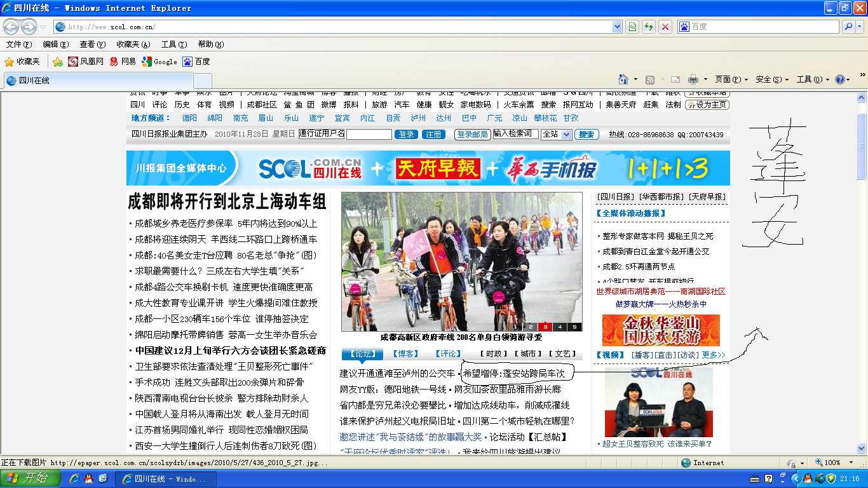Stop loading with the red X icon
This screenshot has height=488, width=868.
[665, 27]
